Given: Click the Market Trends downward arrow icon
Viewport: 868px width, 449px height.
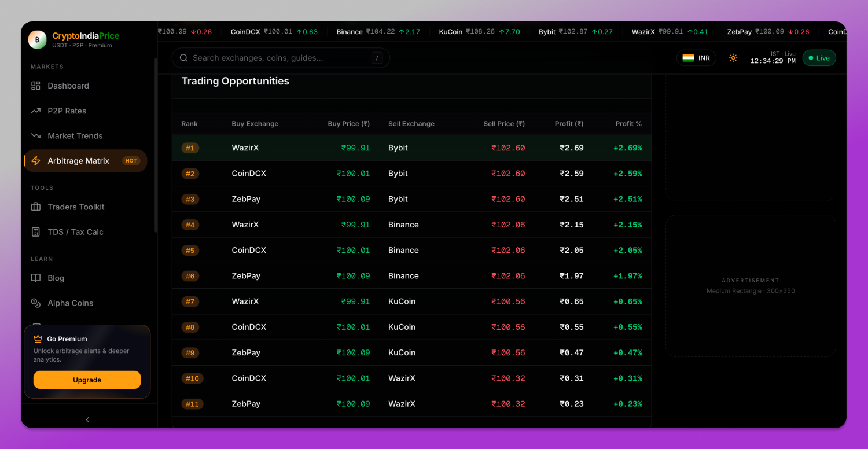Looking at the screenshot, I should tap(36, 135).
